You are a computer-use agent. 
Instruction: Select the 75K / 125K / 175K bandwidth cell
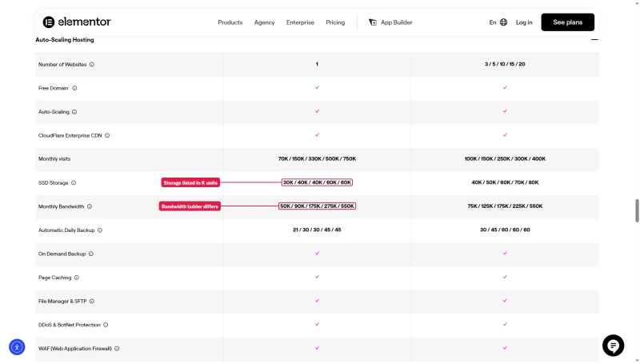click(x=505, y=206)
